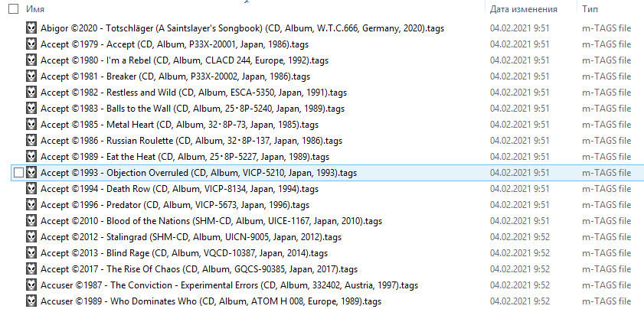Click the date of Who Dominates Who row
Viewport: 644px width, 309px height.
click(x=519, y=301)
